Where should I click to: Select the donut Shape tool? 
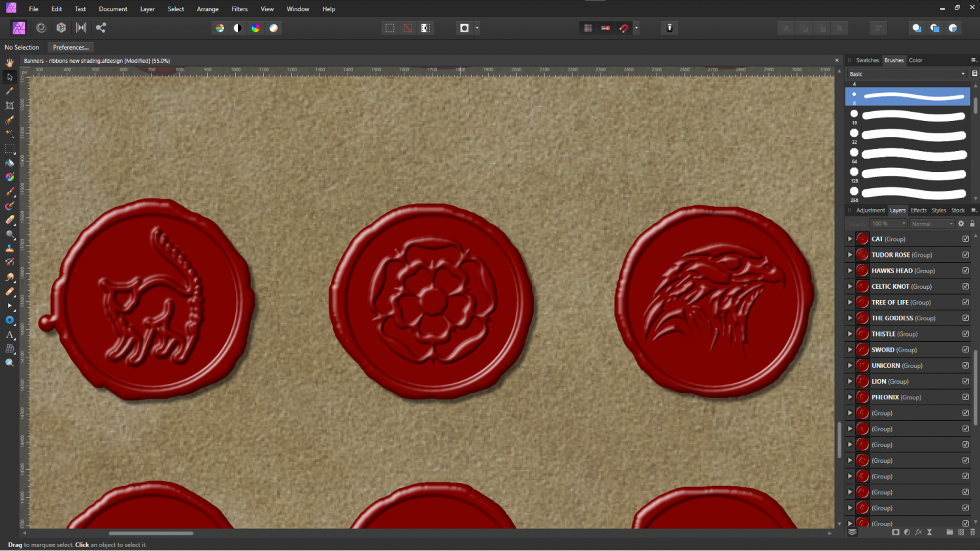click(9, 320)
